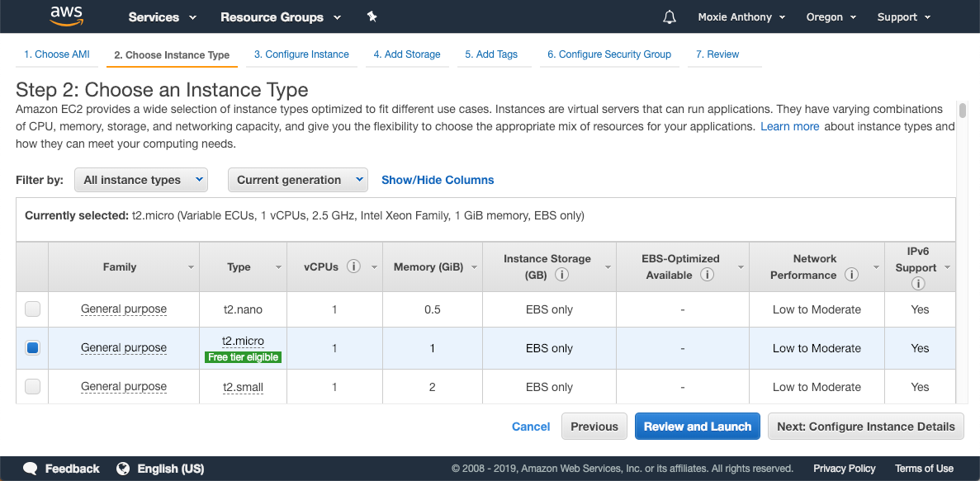The image size is (980, 481).
Task: Click the EBS-Optimized Available info icon
Action: pos(707,275)
